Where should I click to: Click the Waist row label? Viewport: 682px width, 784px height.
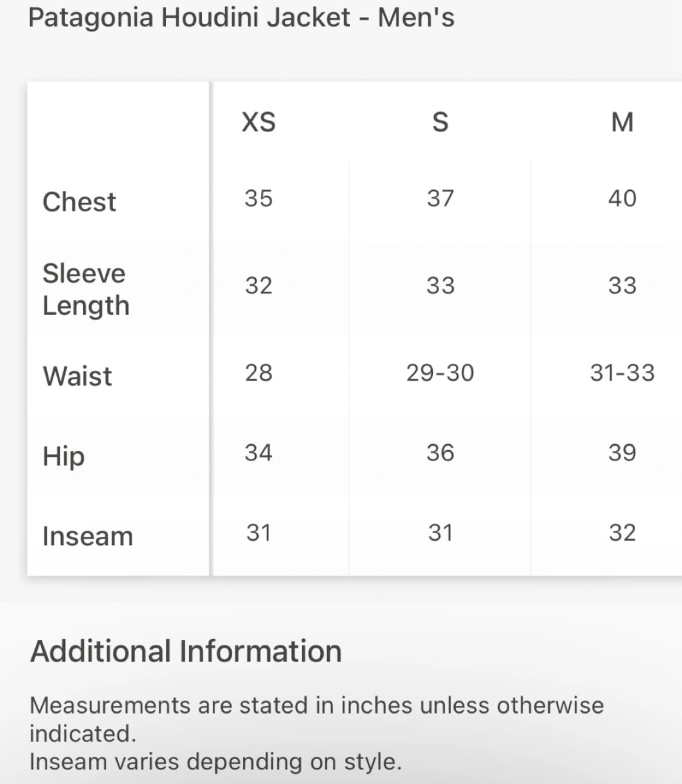[78, 376]
